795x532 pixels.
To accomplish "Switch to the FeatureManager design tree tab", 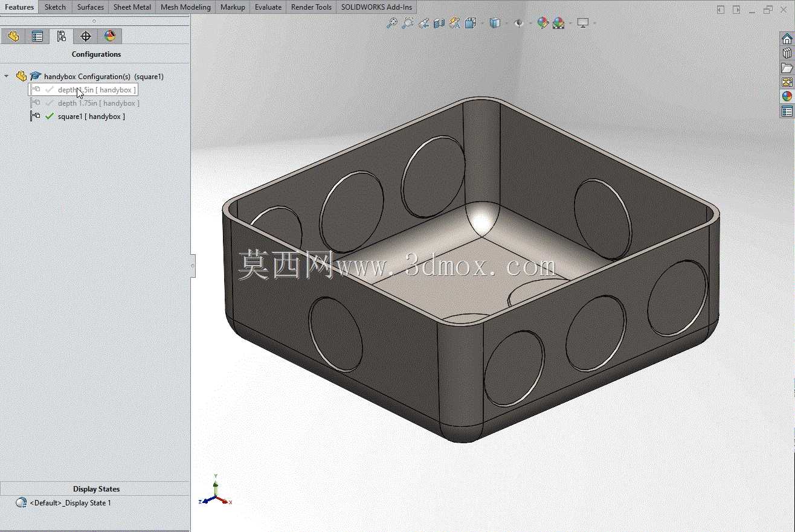I will 13,36.
